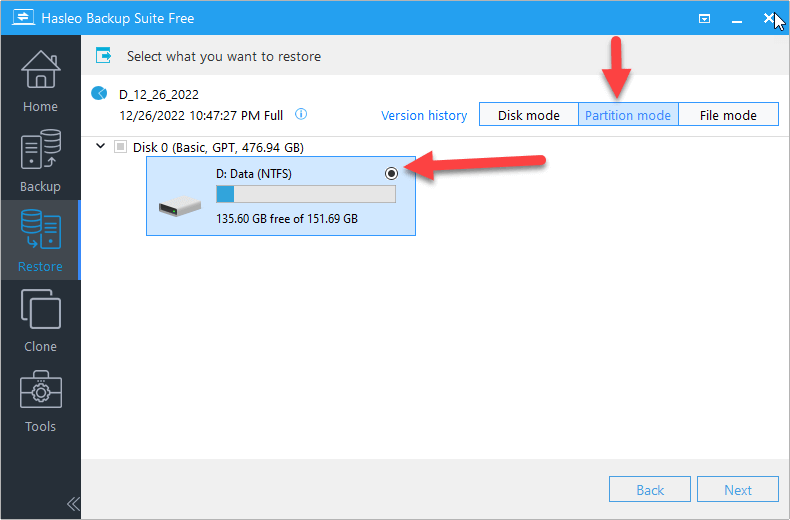This screenshot has width=790, height=520.
Task: Click the restore header arrow icon
Action: (x=103, y=56)
